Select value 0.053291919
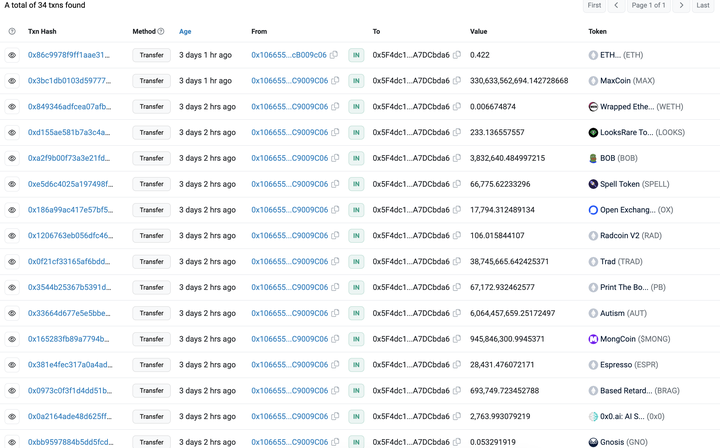 click(x=493, y=442)
